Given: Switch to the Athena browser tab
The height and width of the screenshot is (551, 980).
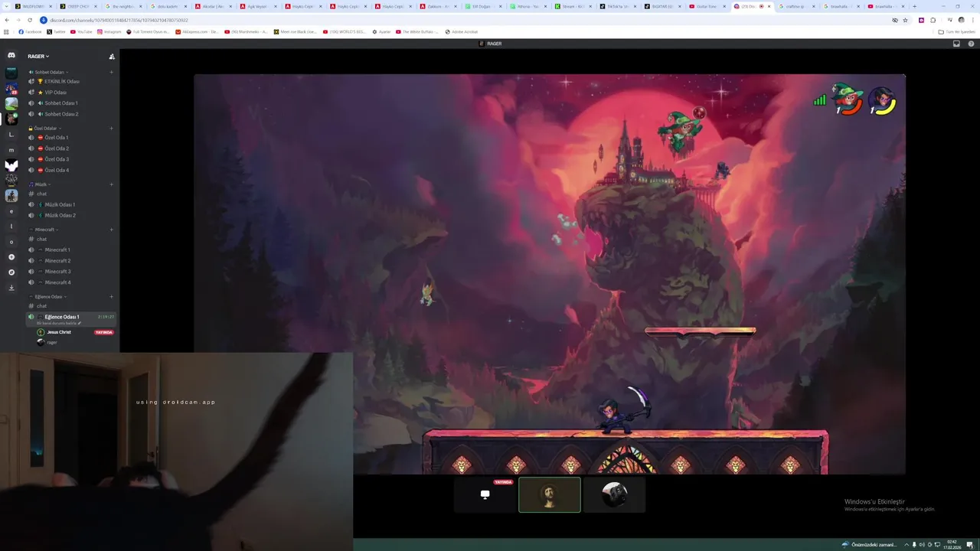Looking at the screenshot, I should [x=527, y=6].
